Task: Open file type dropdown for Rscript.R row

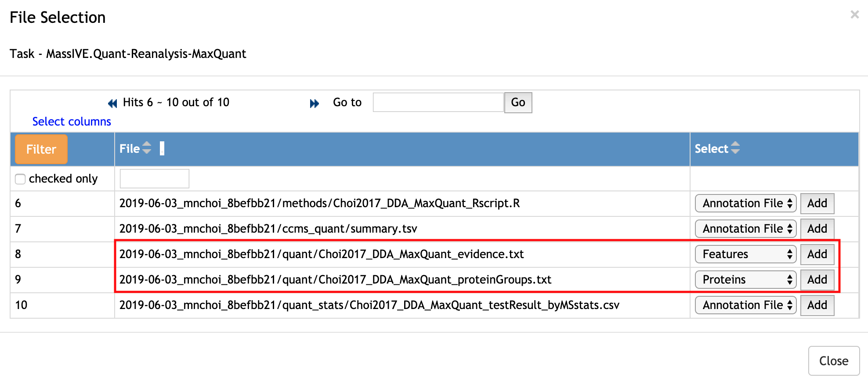Action: 745,203
